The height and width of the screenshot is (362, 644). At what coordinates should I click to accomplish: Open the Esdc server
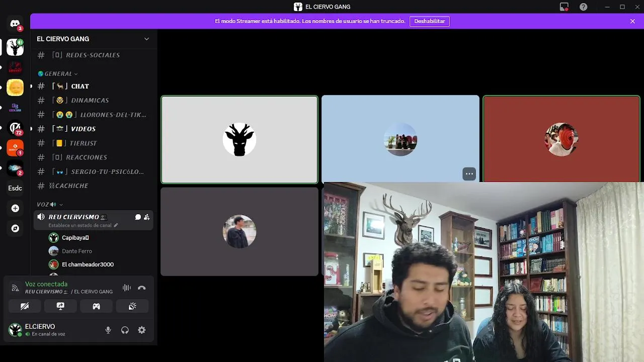coord(15,188)
